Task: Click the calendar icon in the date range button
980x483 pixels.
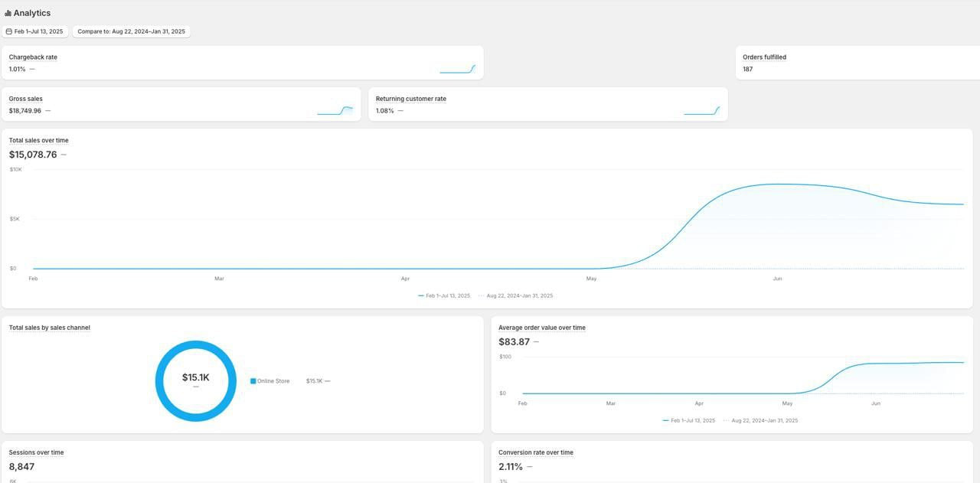Action: click(8, 31)
